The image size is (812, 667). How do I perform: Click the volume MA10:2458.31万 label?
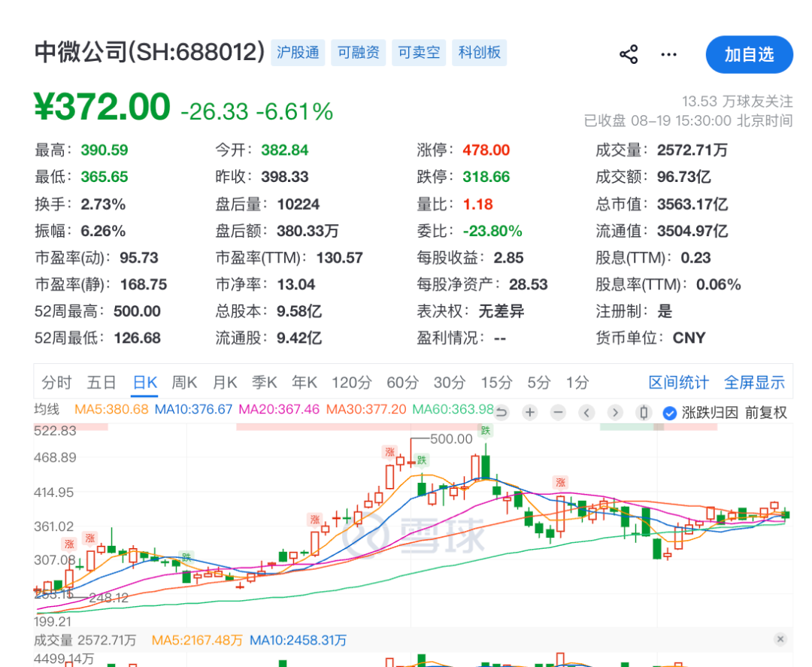(298, 641)
